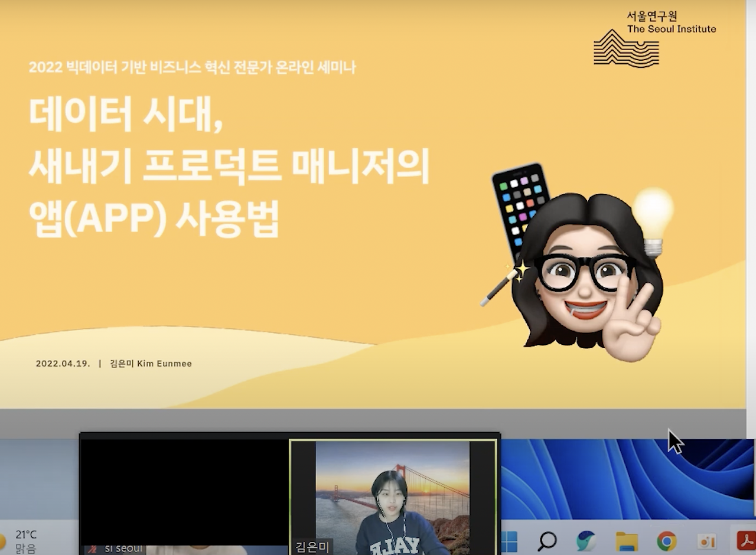The image size is (756, 555).
Task: Click the Windows Start button
Action: pos(509,540)
